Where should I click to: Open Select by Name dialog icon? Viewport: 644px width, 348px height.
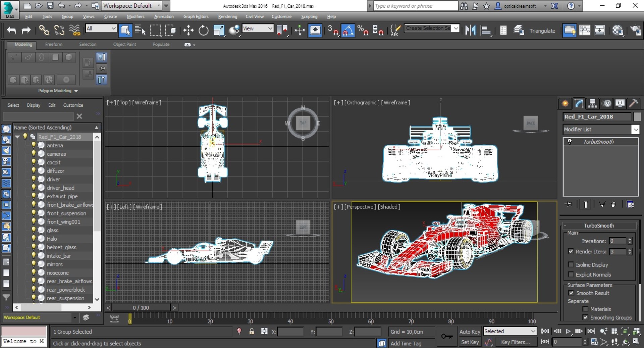click(140, 30)
